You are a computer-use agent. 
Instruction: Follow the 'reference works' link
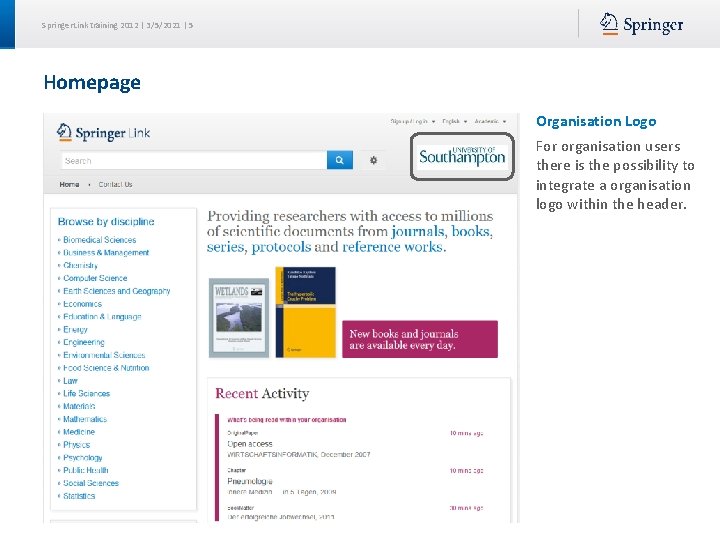click(394, 247)
